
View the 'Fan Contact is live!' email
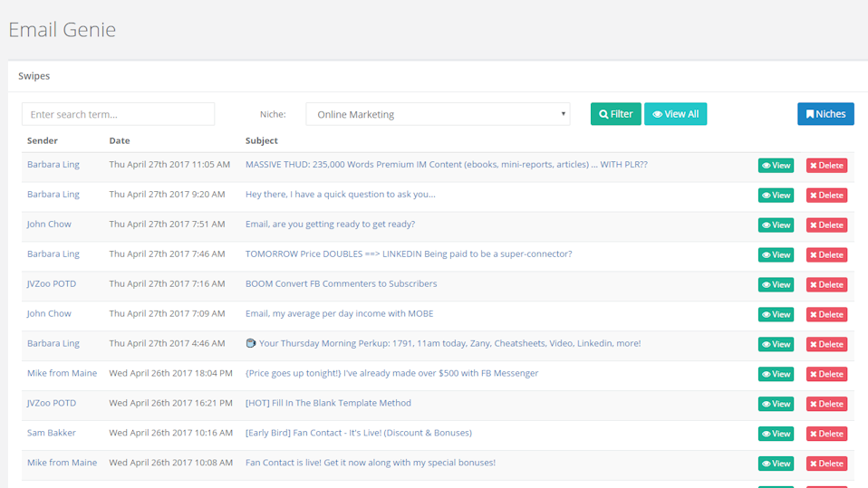[776, 464]
